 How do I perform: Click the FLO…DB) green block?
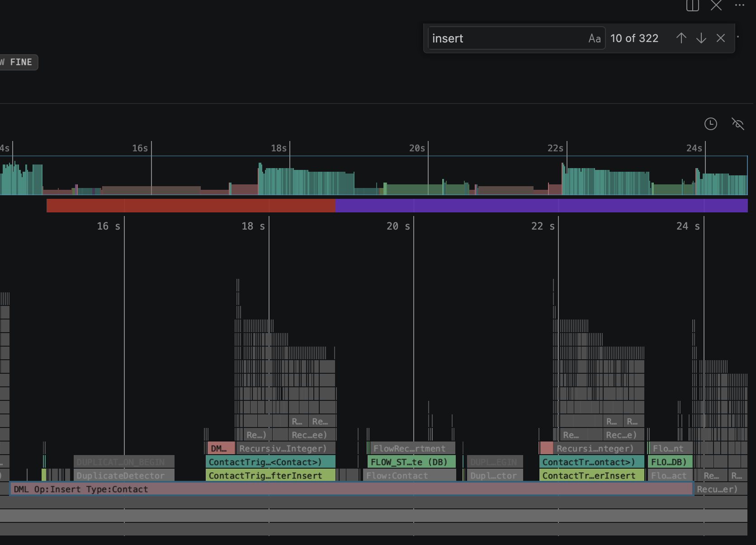pos(670,462)
